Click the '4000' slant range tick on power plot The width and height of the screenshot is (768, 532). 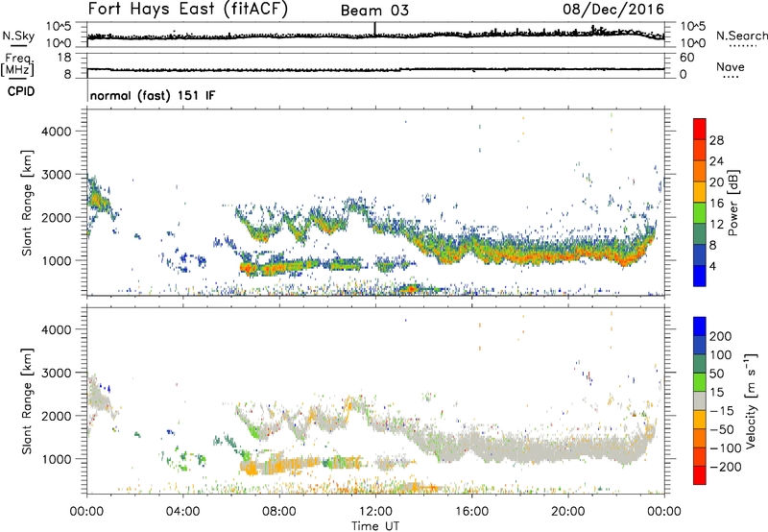point(57,132)
